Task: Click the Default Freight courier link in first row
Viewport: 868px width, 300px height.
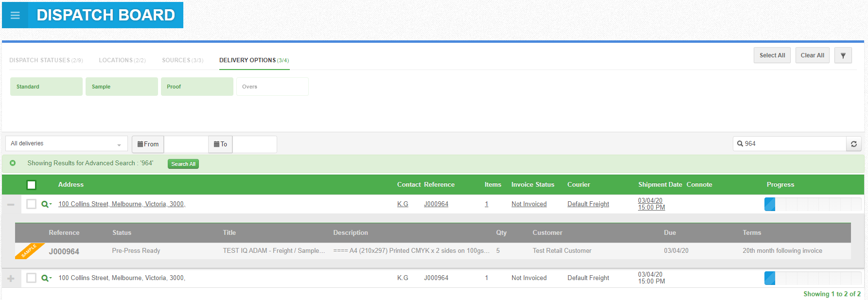Action: click(588, 204)
